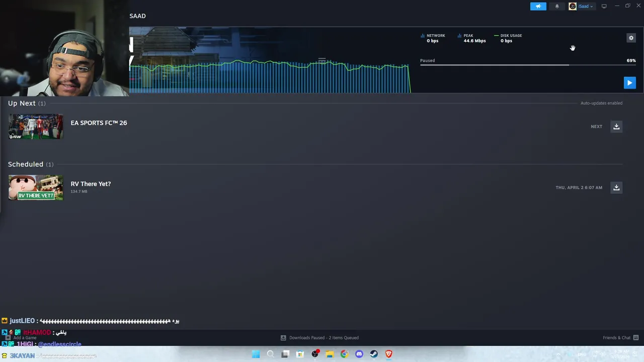Click the Paused status label

coord(427,60)
